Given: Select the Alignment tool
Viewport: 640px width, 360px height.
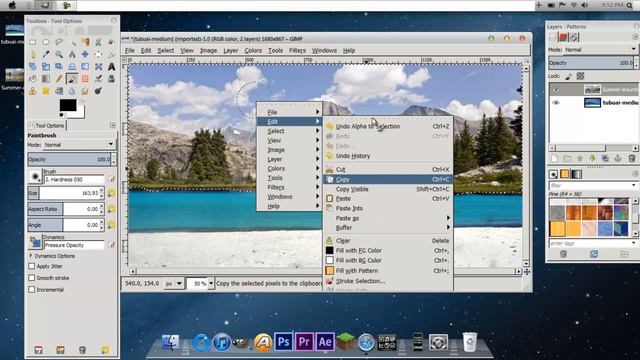Looking at the screenshot, I should (98, 54).
